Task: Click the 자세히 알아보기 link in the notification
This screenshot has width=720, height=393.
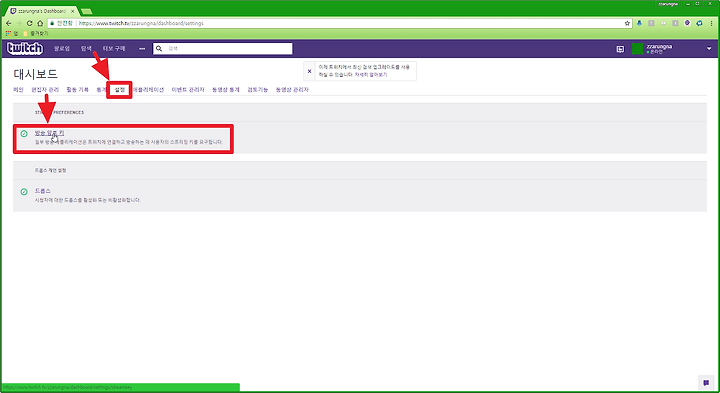Action: pyautogui.click(x=371, y=74)
